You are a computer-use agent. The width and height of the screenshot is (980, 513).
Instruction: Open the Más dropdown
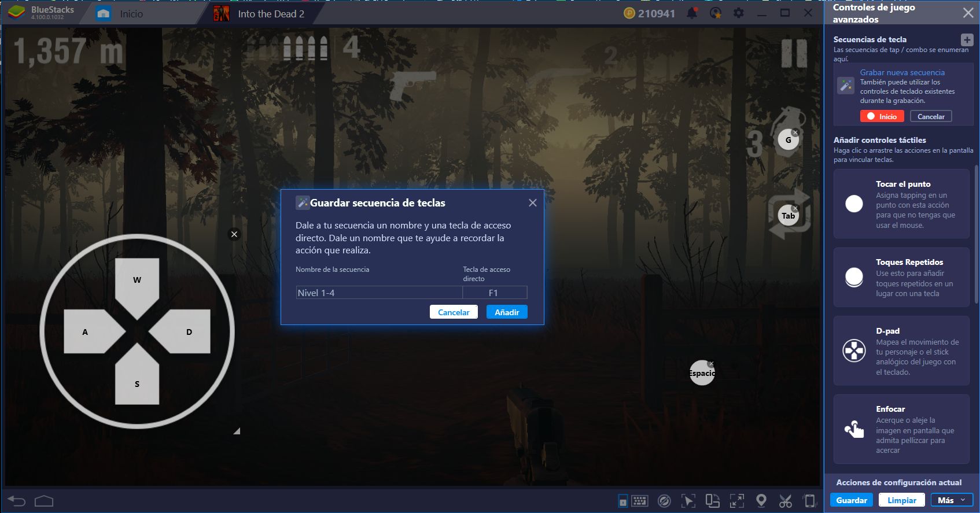(952, 500)
